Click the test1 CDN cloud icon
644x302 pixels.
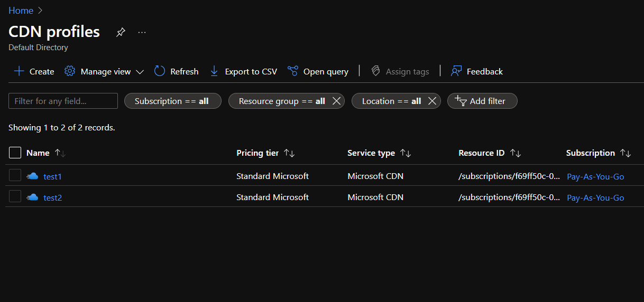pos(32,176)
